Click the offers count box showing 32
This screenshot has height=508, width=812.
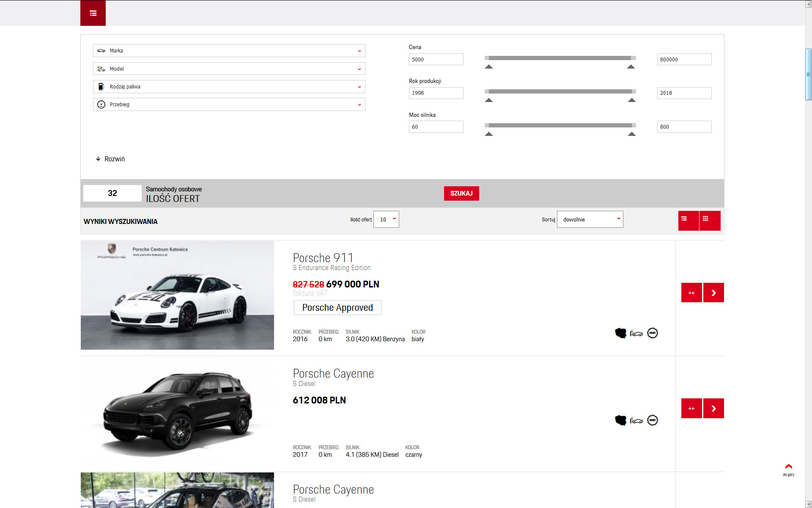pyautogui.click(x=112, y=193)
